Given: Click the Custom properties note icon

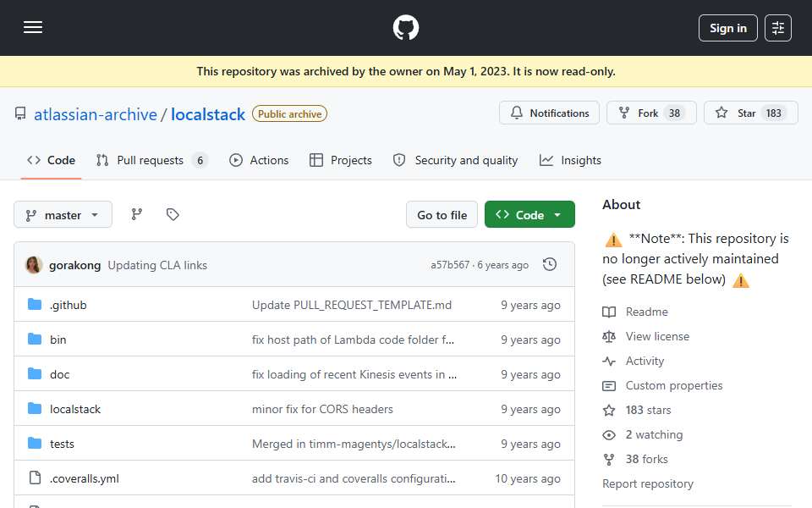Looking at the screenshot, I should click(x=609, y=386).
